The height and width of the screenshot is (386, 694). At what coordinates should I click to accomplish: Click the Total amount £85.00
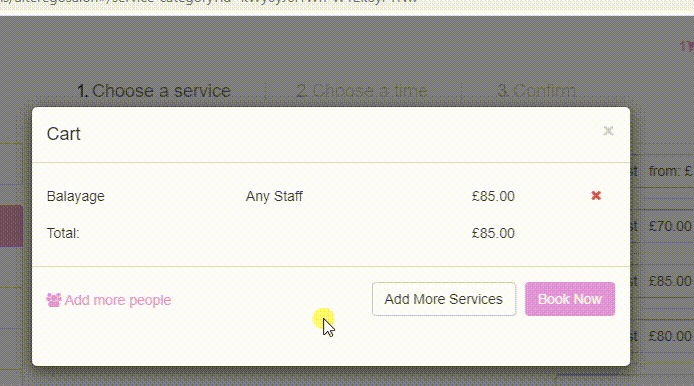click(x=493, y=233)
